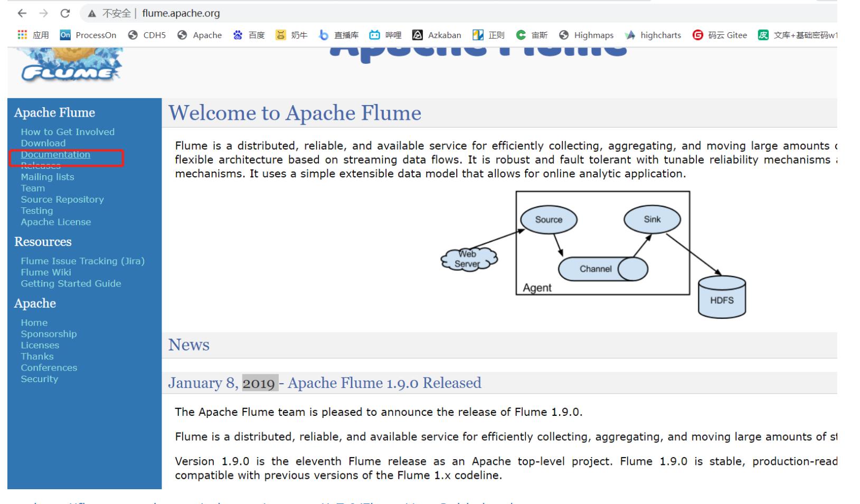Click the Apache Flume 1.9.0 Released headline

[x=384, y=383]
